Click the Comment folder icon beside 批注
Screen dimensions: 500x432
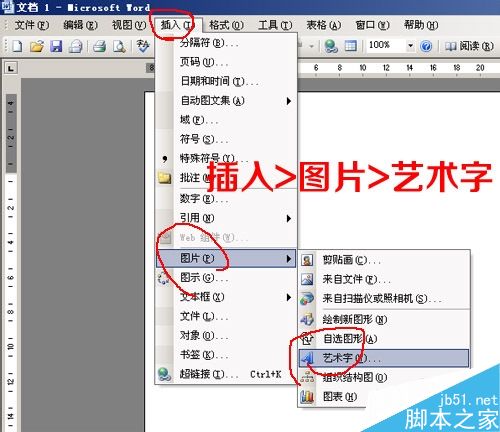(165, 178)
